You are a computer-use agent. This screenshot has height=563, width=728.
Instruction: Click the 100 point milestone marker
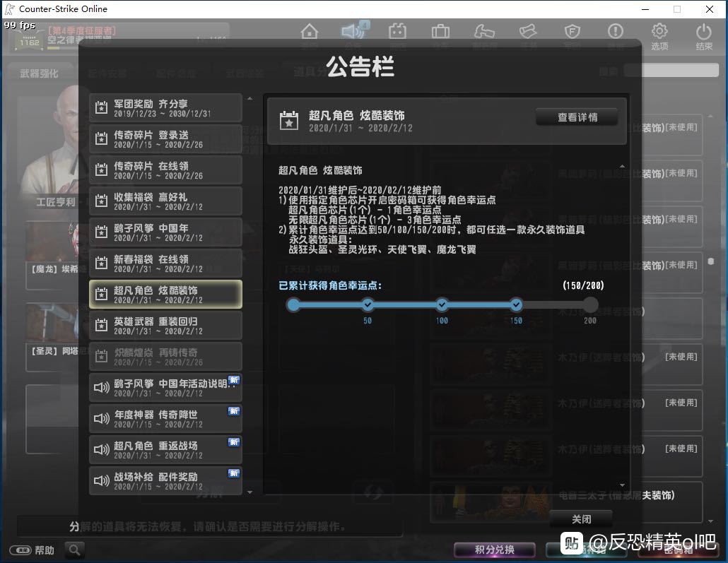tap(442, 305)
